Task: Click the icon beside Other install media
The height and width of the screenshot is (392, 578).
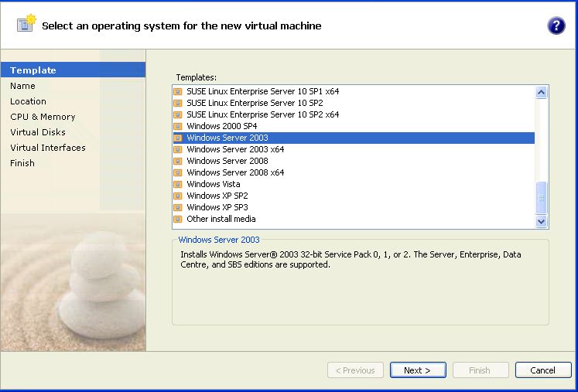Action: pyautogui.click(x=178, y=219)
